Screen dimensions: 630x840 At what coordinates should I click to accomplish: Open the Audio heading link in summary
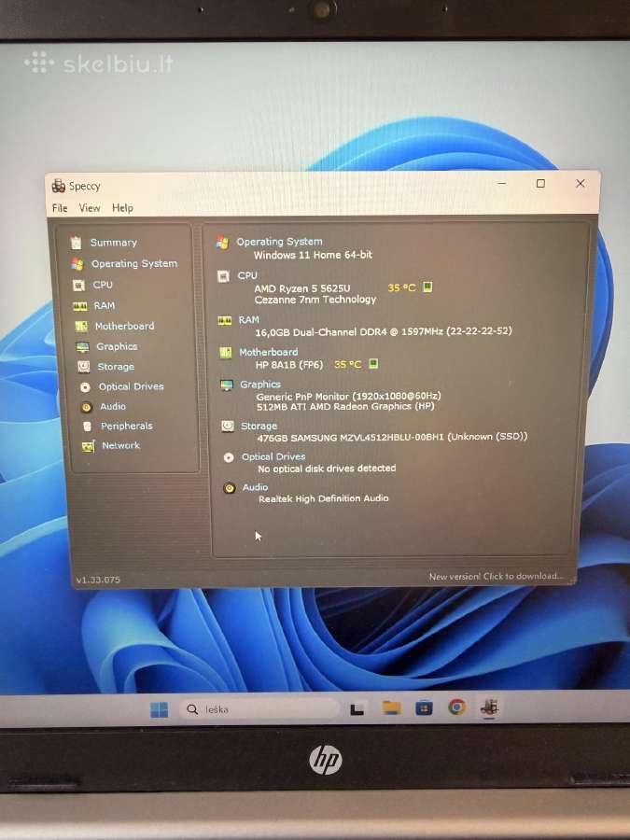click(x=255, y=487)
